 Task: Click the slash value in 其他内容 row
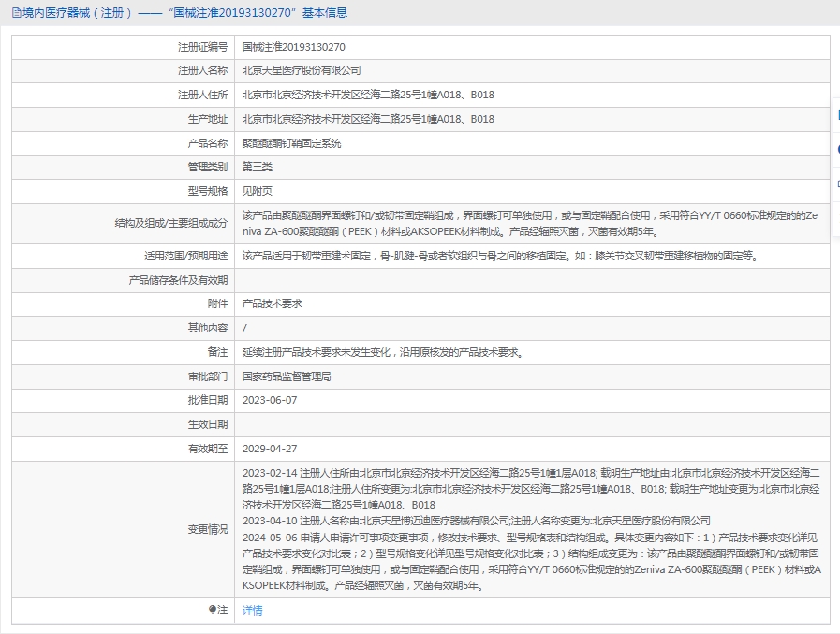244,328
